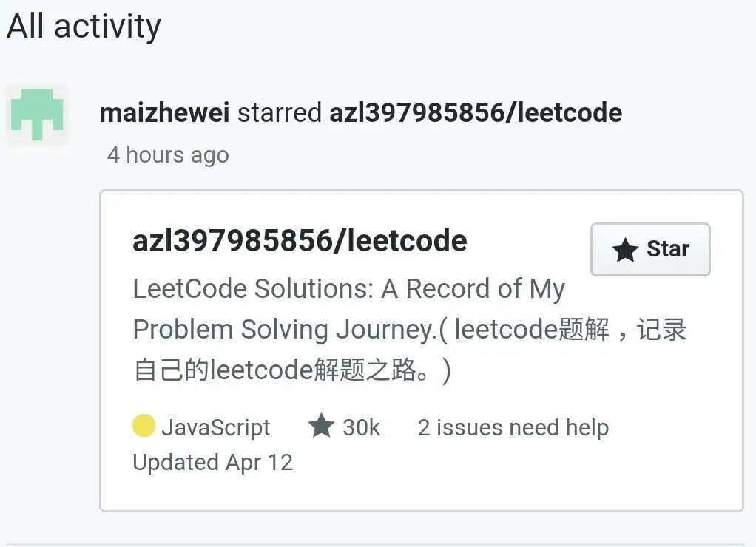
Task: Open the '2 issues need help' link
Action: coord(513,427)
